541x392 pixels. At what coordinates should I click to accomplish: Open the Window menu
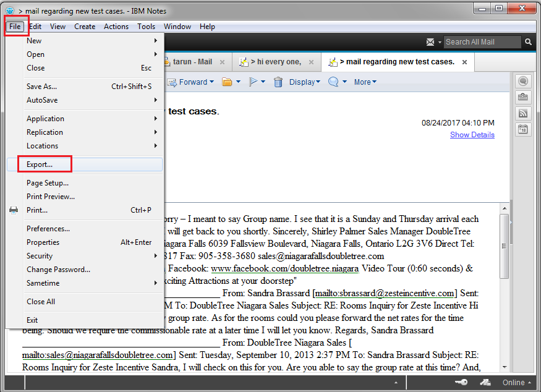(177, 27)
